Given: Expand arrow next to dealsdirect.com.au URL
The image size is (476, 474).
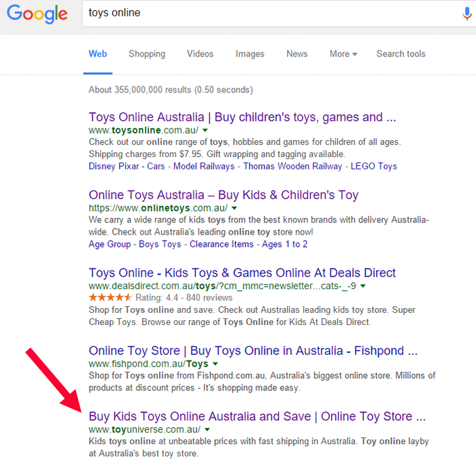Looking at the screenshot, I should pyautogui.click(x=362, y=286).
